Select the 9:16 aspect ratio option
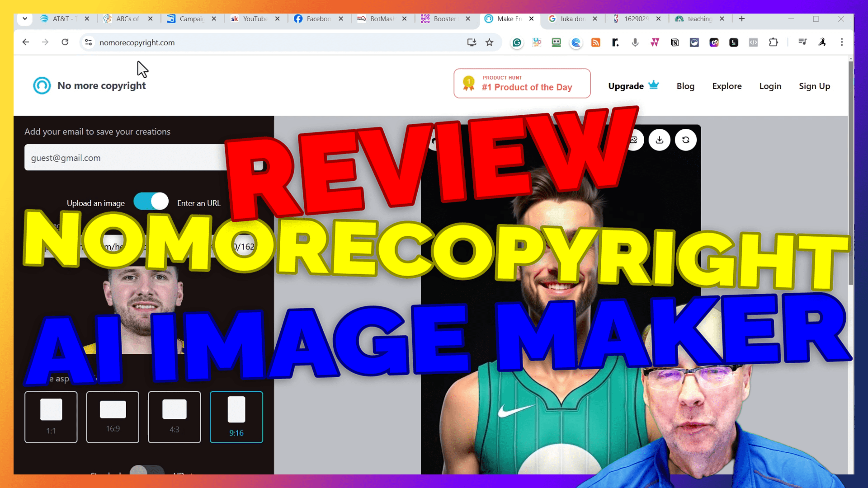The width and height of the screenshot is (868, 488). (x=236, y=417)
